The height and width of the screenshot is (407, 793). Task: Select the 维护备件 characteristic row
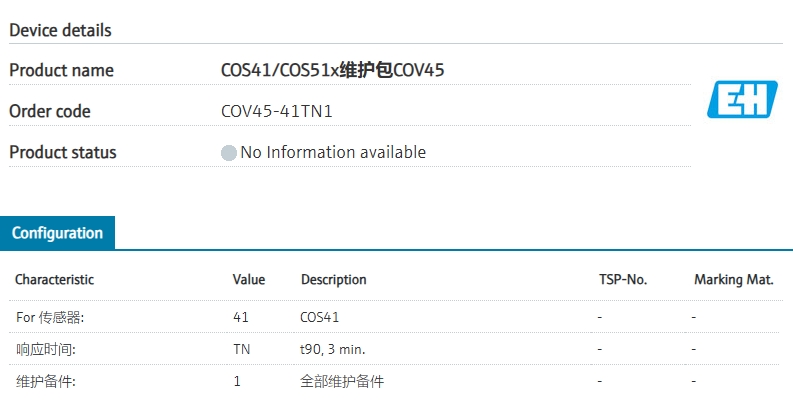tap(394, 381)
